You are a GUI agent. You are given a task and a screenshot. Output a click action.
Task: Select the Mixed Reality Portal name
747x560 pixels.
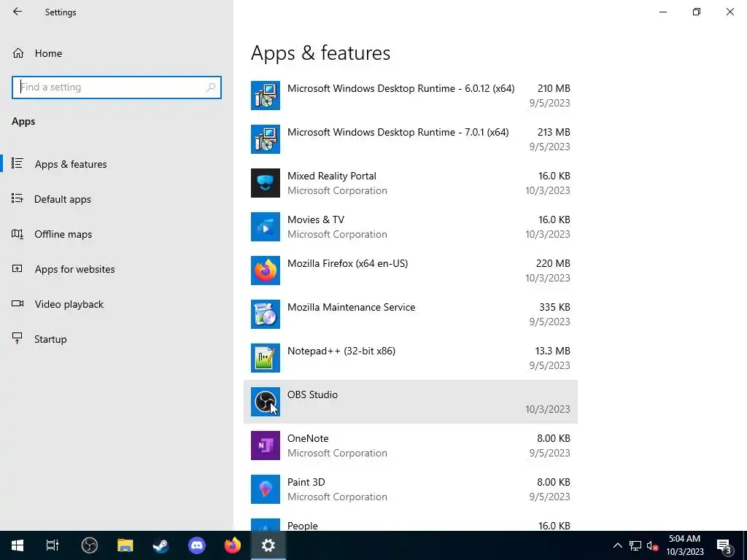tap(332, 176)
